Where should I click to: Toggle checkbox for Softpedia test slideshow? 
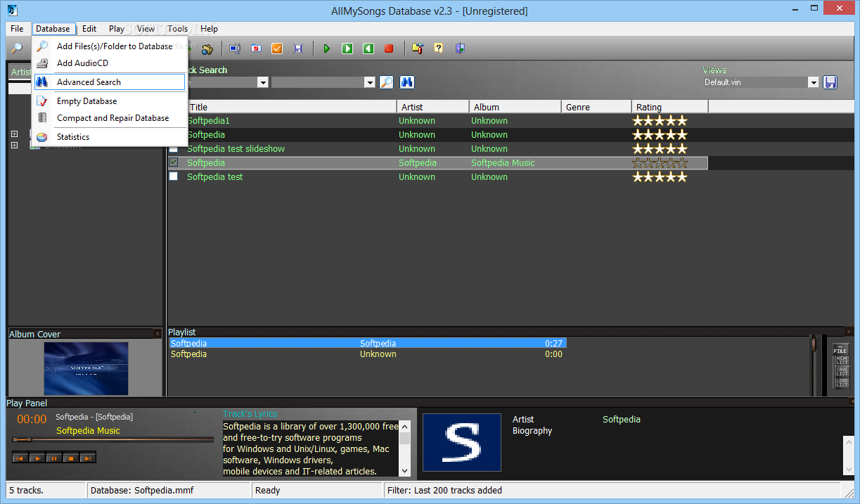point(174,149)
